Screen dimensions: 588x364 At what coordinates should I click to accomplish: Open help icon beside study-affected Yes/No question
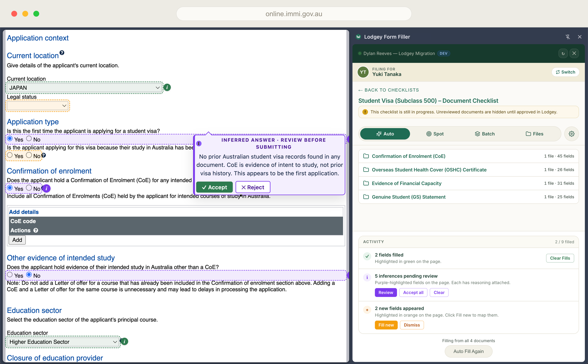[44, 155]
